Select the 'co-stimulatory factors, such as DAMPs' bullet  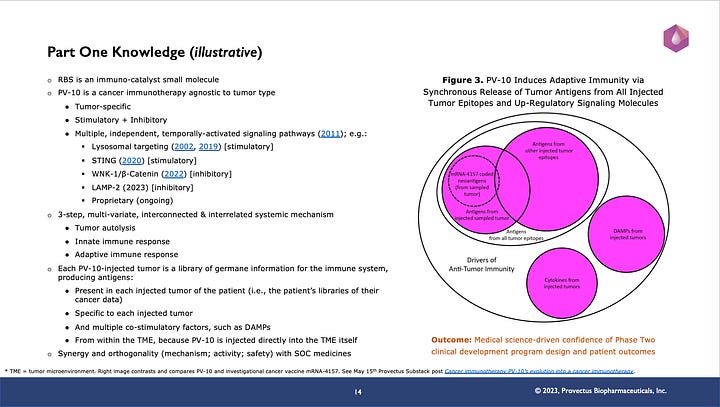(x=173, y=327)
